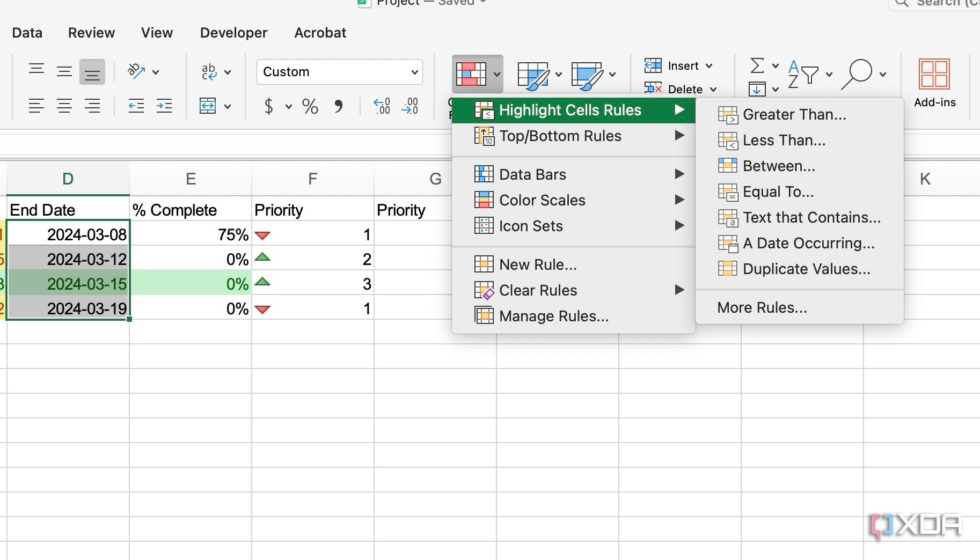Apply percent style formatting
This screenshot has height=560, width=980.
[310, 106]
